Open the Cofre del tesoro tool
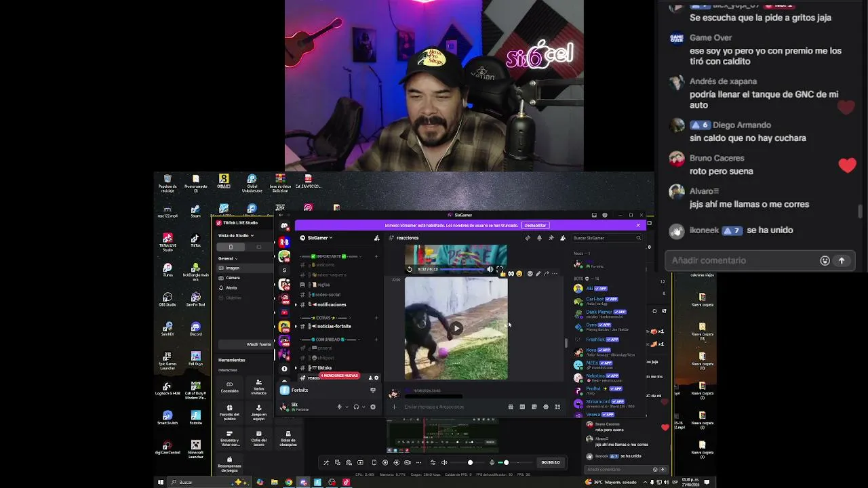The width and height of the screenshot is (868, 488). (x=258, y=438)
